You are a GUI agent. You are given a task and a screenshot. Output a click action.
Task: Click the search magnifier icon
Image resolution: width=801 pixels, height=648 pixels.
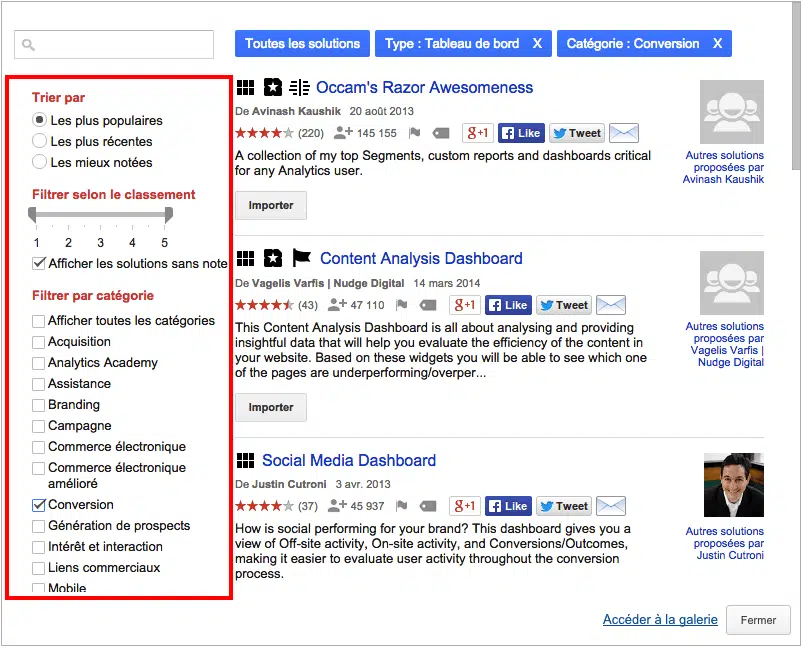point(29,45)
